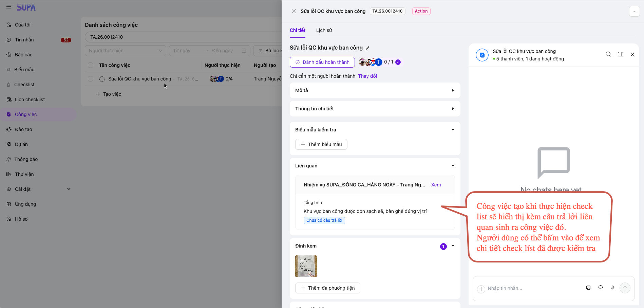Open the three-dot more options menu

pos(634,11)
